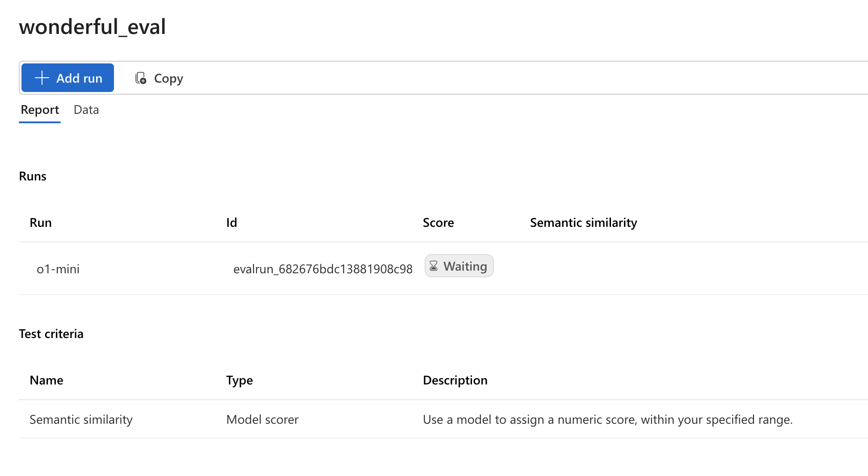Image resolution: width=868 pixels, height=476 pixels.
Task: Click the Copy document icon
Action: pos(141,78)
